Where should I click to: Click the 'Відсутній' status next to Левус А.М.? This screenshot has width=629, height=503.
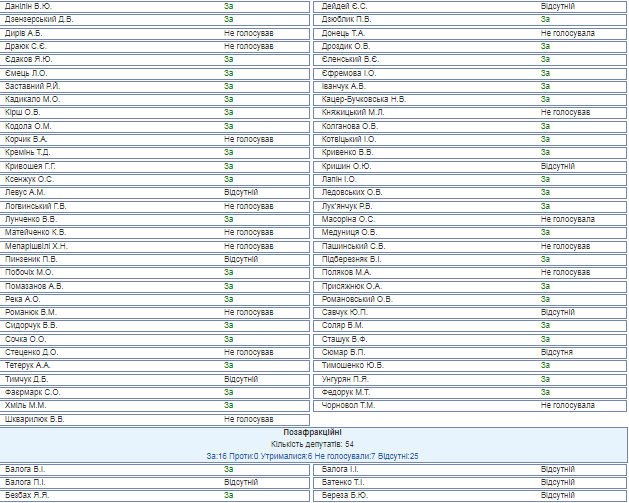coord(241,192)
